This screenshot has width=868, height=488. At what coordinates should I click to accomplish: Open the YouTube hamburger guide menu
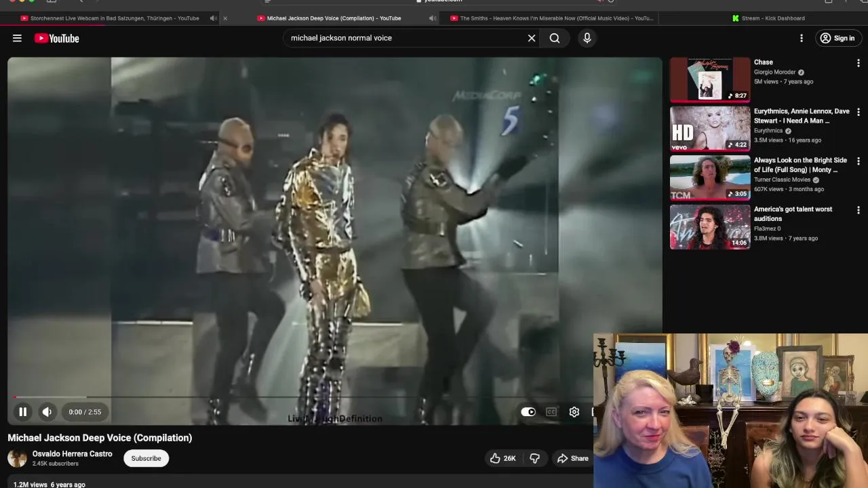pos(17,39)
